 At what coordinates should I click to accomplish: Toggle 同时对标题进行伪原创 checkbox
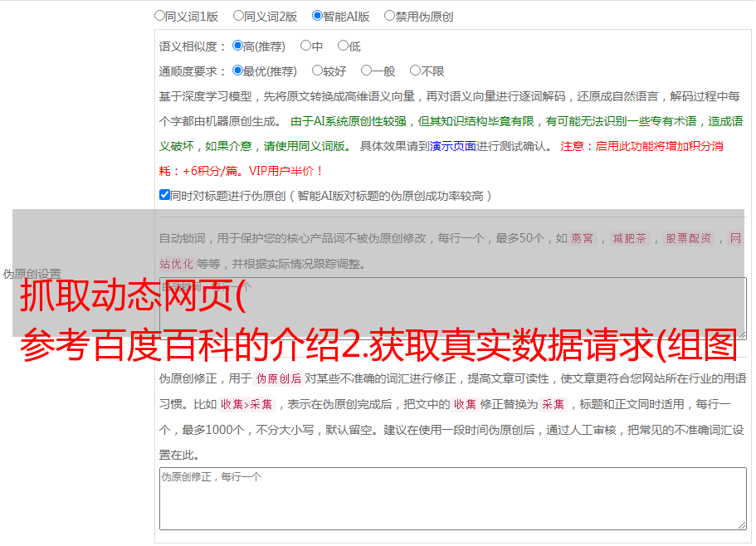164,195
